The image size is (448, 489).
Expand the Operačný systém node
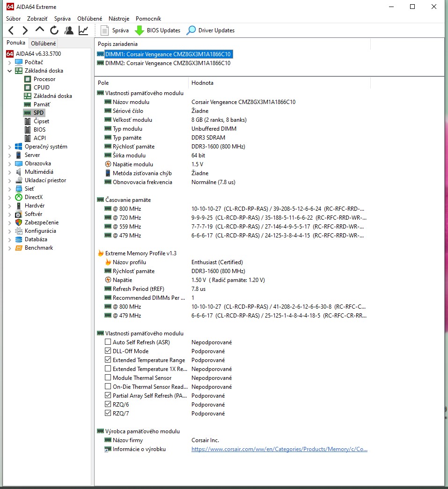click(x=9, y=147)
